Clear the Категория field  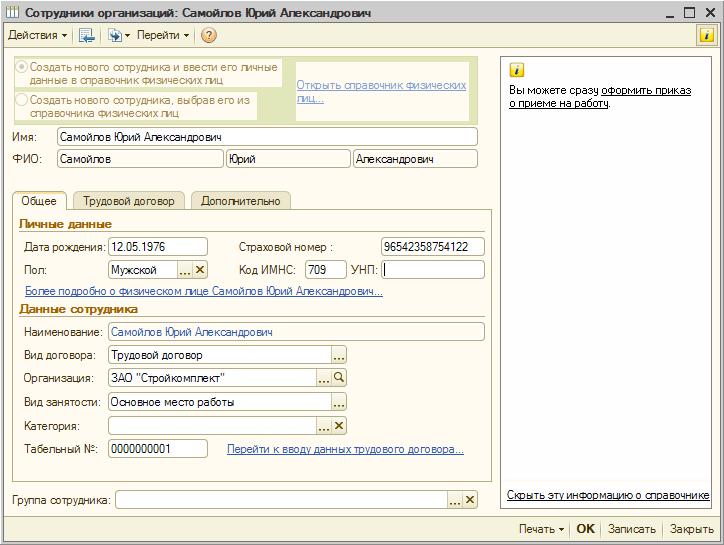click(339, 426)
